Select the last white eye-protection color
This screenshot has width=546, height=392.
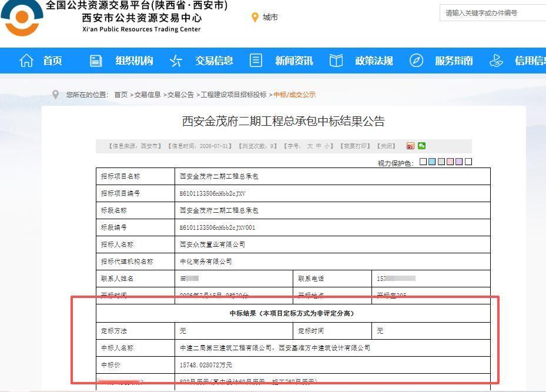click(468, 162)
